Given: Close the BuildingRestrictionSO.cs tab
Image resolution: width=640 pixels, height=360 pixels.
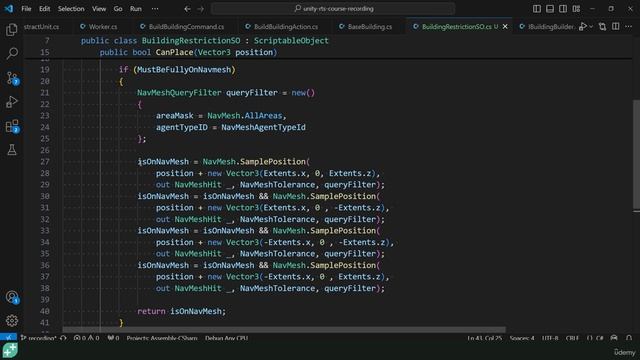Looking at the screenshot, I should [x=505, y=27].
